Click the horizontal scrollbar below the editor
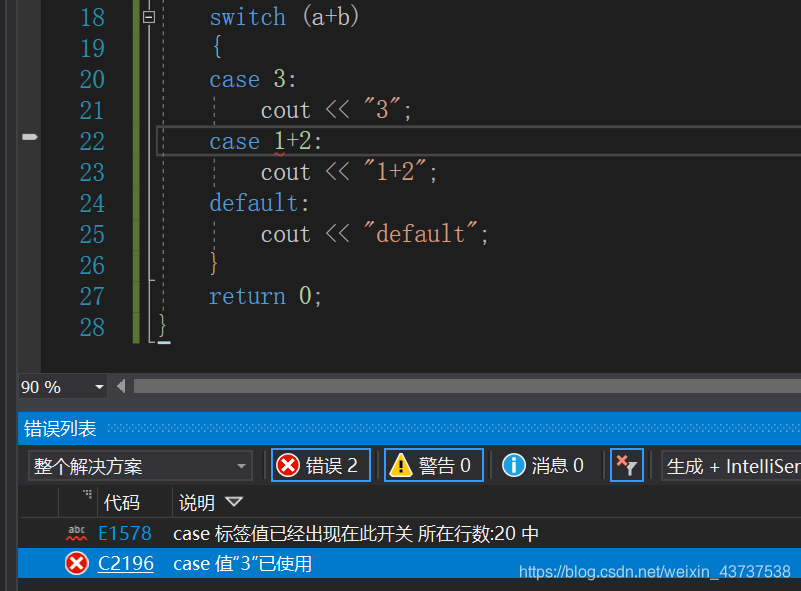 point(400,386)
